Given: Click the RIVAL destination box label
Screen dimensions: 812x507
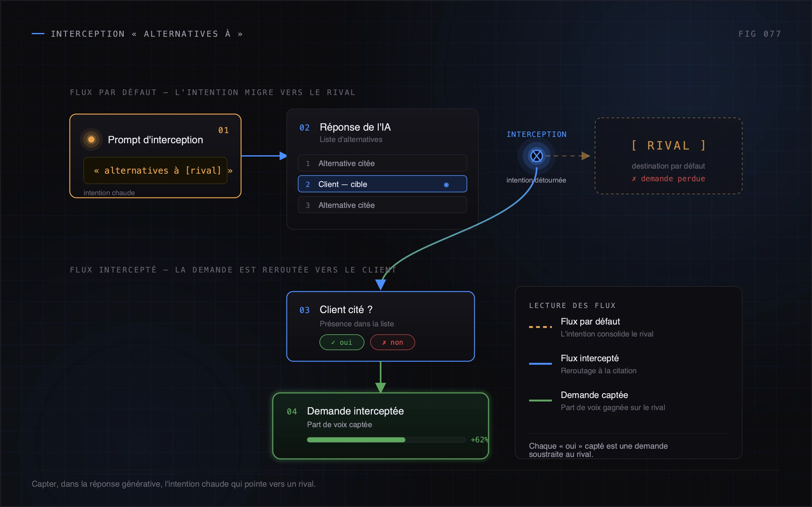Looking at the screenshot, I should pyautogui.click(x=669, y=145).
